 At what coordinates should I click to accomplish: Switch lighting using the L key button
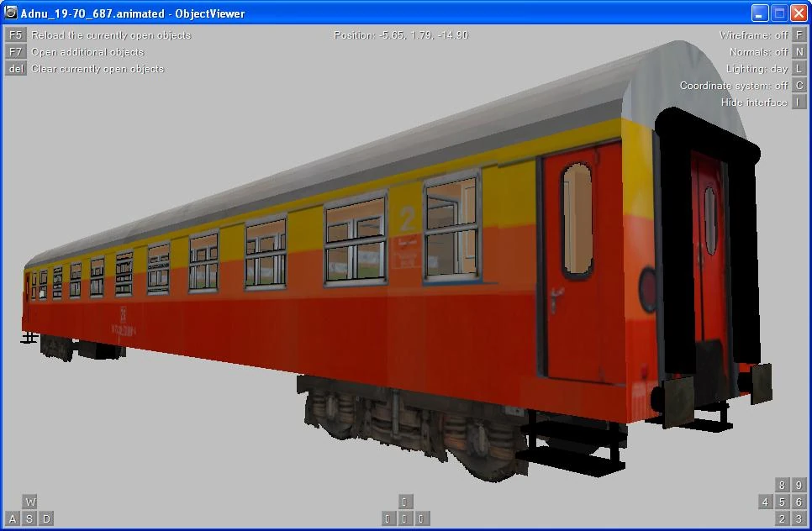(799, 69)
